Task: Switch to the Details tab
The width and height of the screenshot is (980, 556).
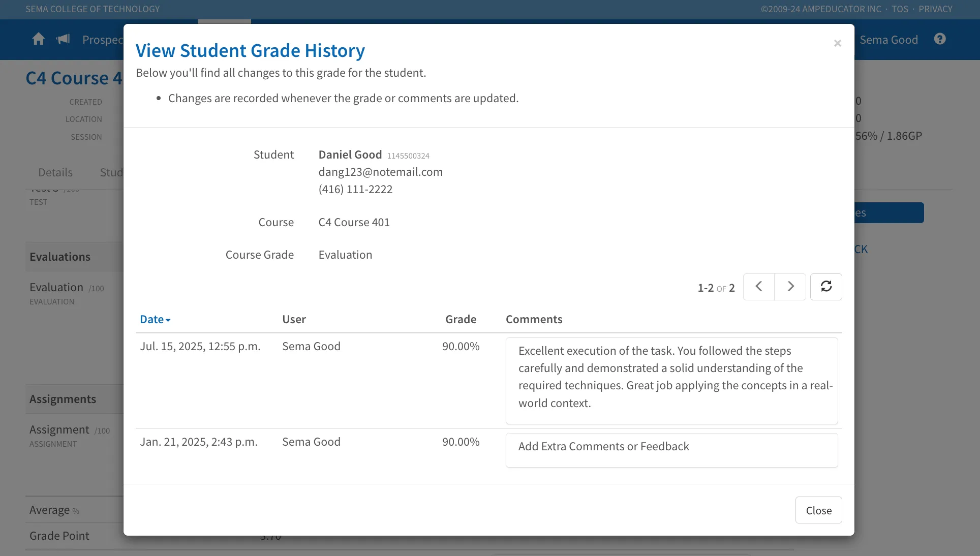Action: click(55, 172)
